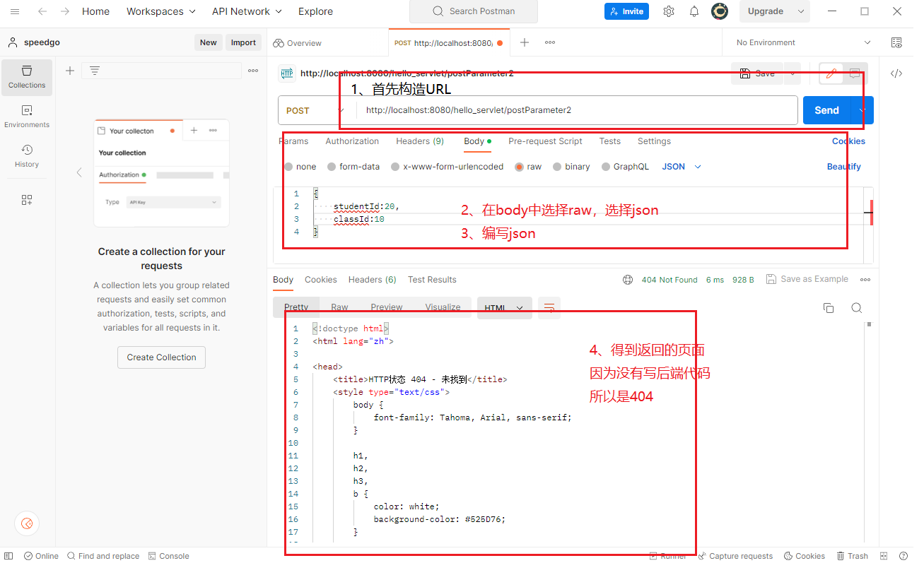Viewport: 924px width, 563px height.
Task: Go forward with the right arrow
Action: point(65,11)
